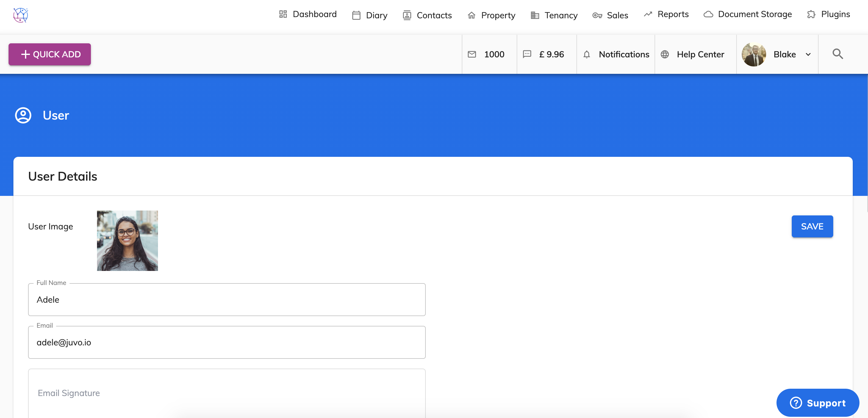Click the SMS balance chat icon
868x418 pixels.
[x=527, y=54]
